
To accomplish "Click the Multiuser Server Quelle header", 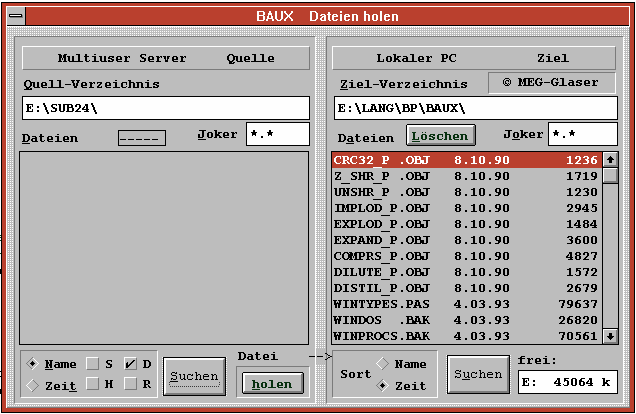I will coord(166,58).
